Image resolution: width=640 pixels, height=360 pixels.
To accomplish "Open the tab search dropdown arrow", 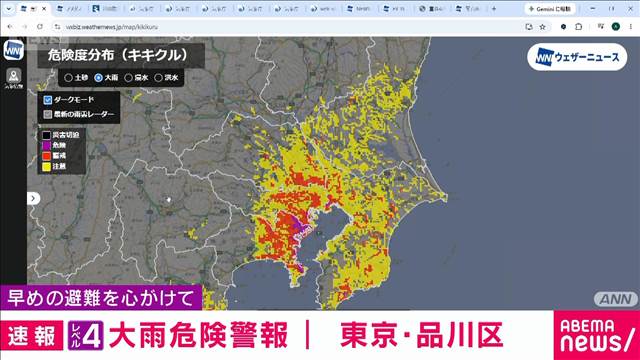I will (x=8, y=9).
